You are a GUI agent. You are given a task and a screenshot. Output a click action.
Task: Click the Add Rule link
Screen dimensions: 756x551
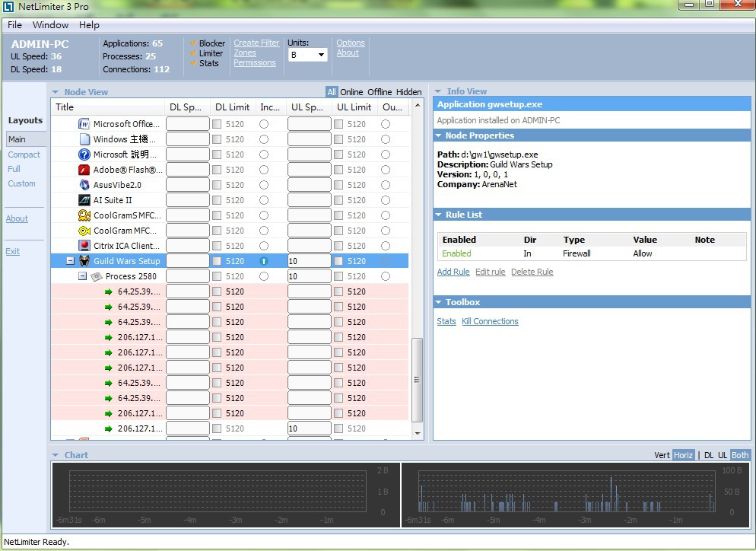pos(453,272)
